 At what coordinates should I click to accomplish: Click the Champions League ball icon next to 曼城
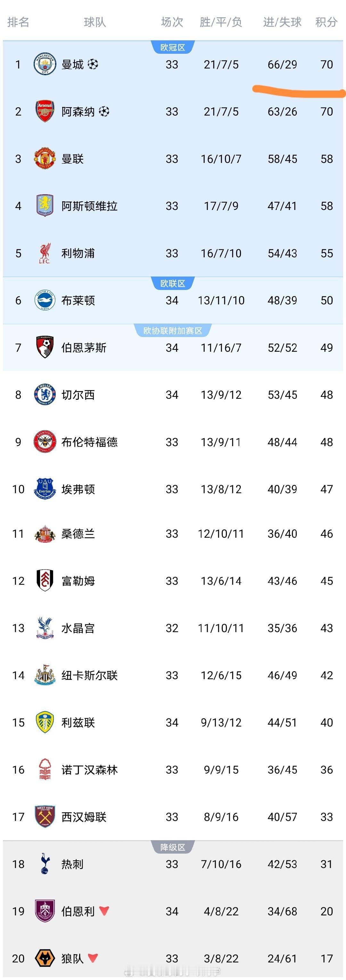[x=93, y=65]
